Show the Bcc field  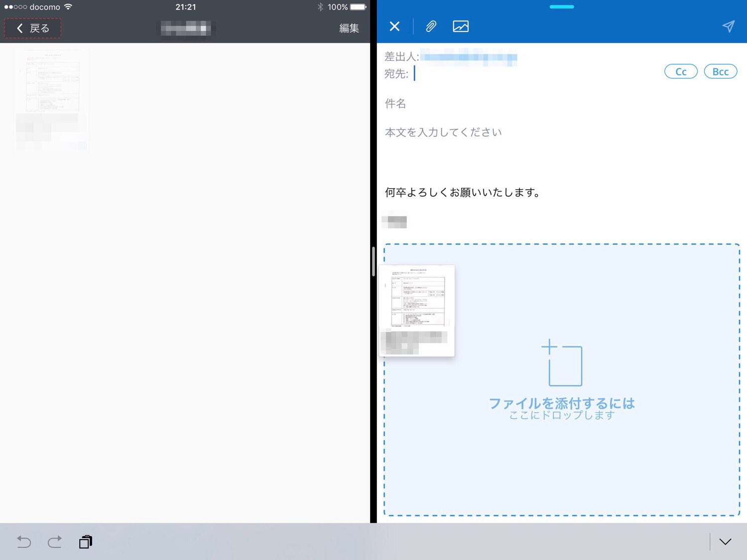720,72
